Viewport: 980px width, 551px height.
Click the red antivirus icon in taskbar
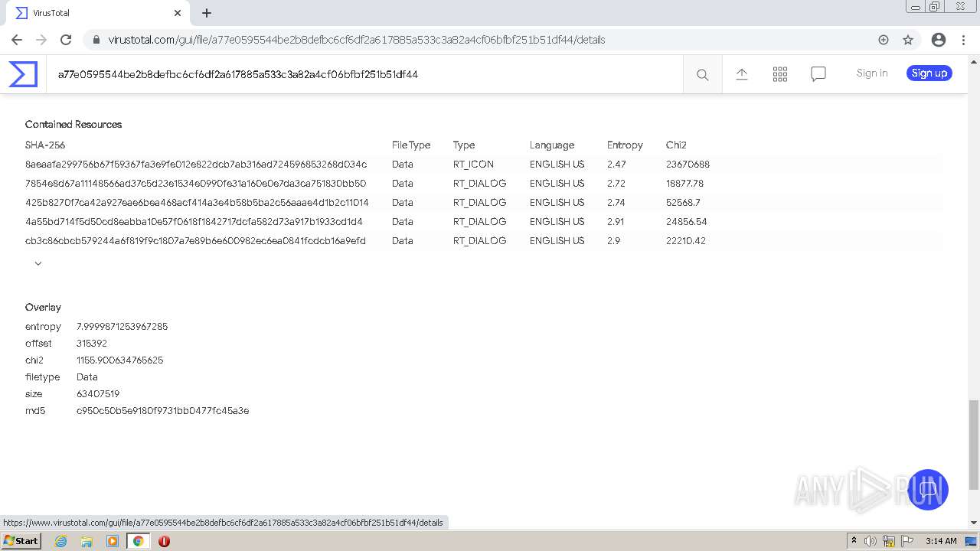[164, 541]
